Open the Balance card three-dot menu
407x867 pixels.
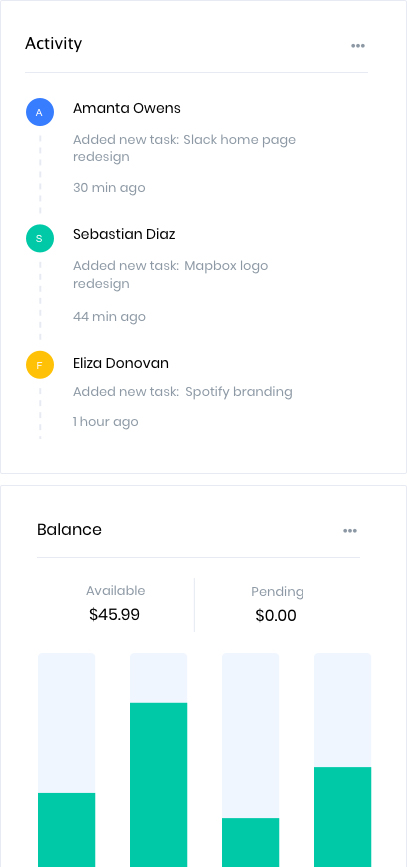coord(349,531)
